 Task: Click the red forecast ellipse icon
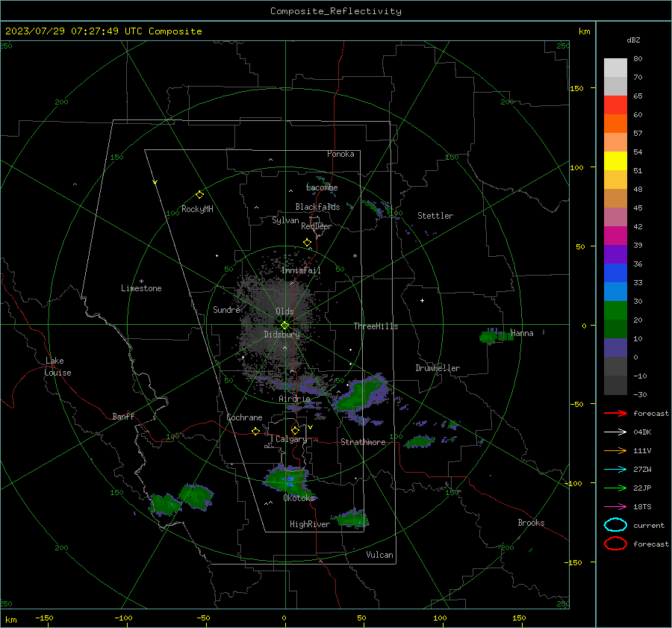click(x=615, y=544)
